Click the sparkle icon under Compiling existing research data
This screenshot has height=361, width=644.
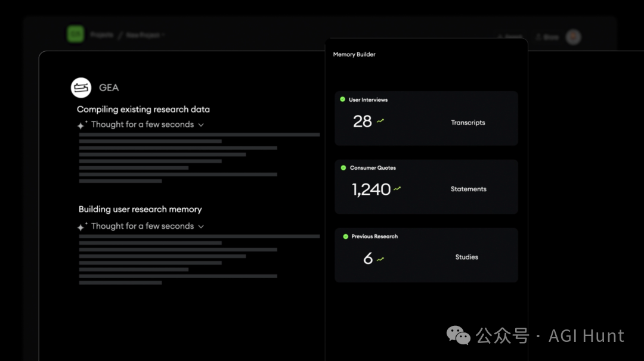click(x=82, y=125)
